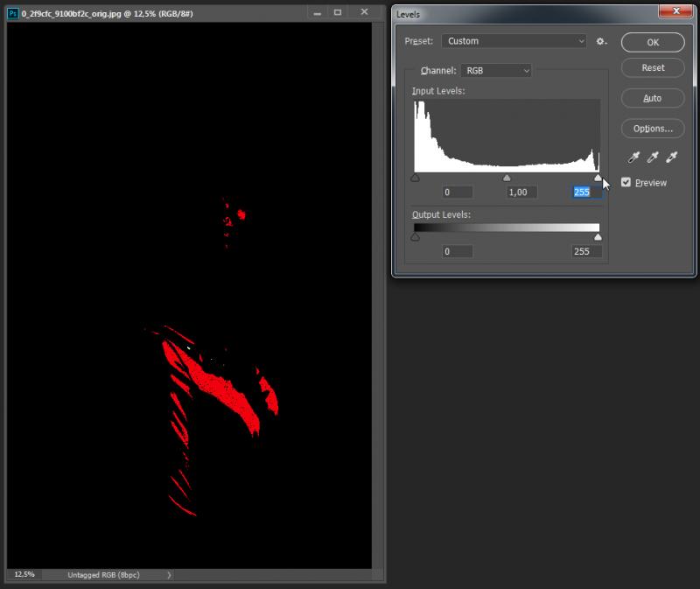The image size is (700, 589).
Task: Open the preset options gear menu
Action: (x=601, y=41)
